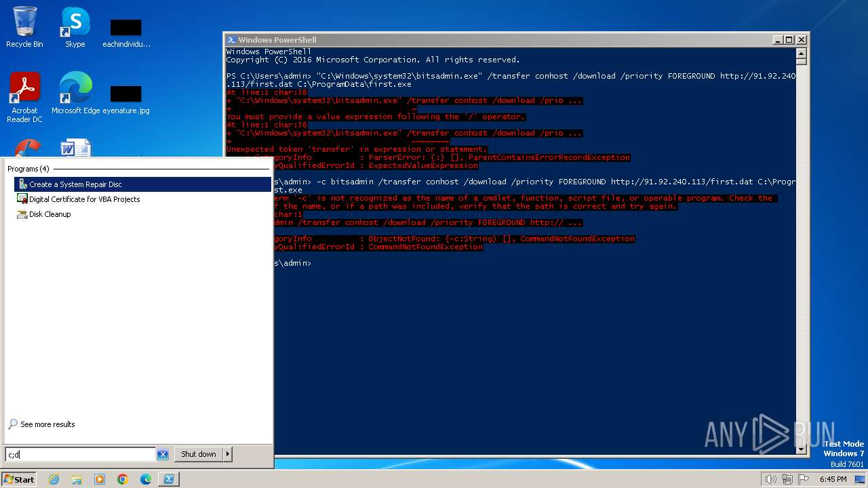This screenshot has height=488, width=868.
Task: Click the PowerShell scrollbar up arrow
Action: 801,53
